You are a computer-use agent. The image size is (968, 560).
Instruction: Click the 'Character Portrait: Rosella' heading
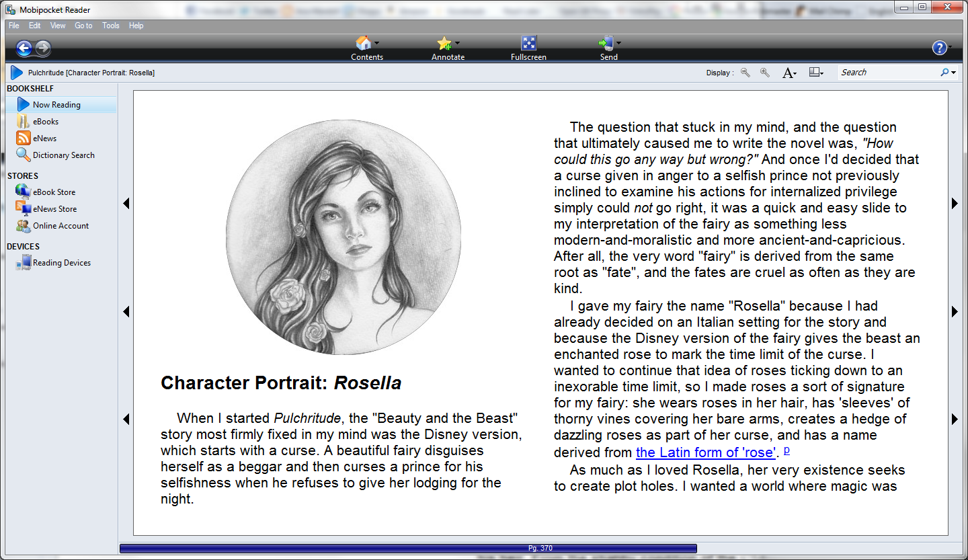(x=281, y=383)
